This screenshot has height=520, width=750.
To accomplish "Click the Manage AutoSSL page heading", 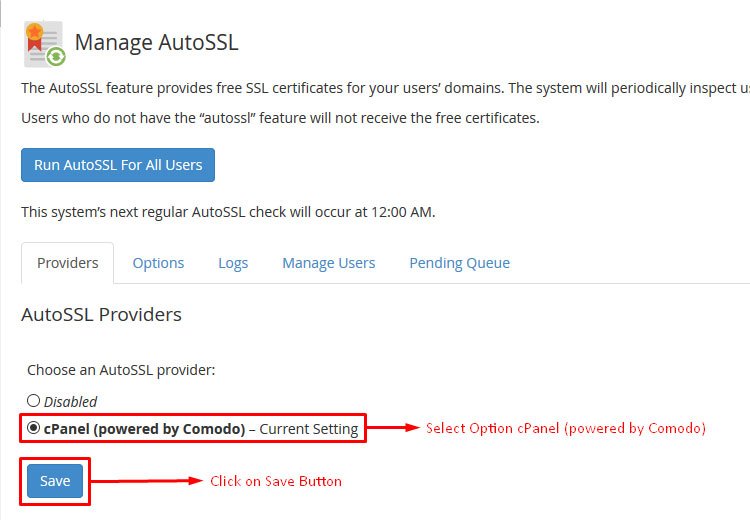I will click(156, 42).
